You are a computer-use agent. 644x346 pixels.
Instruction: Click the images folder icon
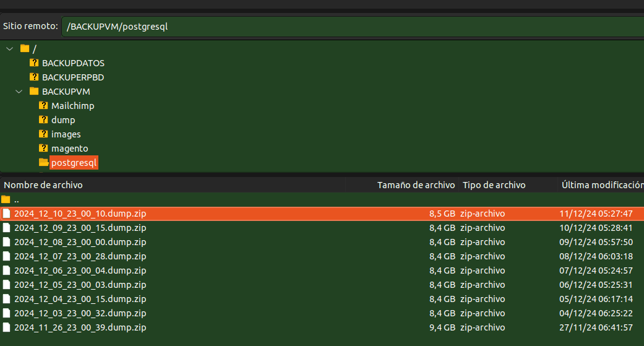pos(43,134)
